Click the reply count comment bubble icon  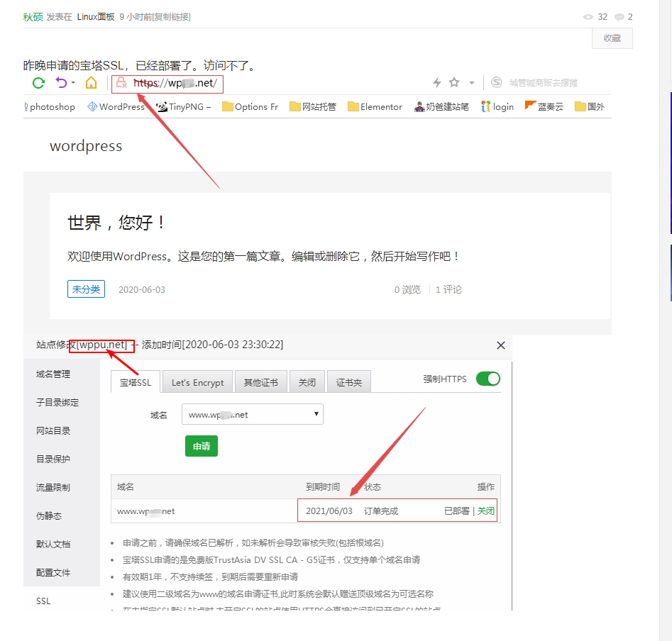pyautogui.click(x=619, y=17)
